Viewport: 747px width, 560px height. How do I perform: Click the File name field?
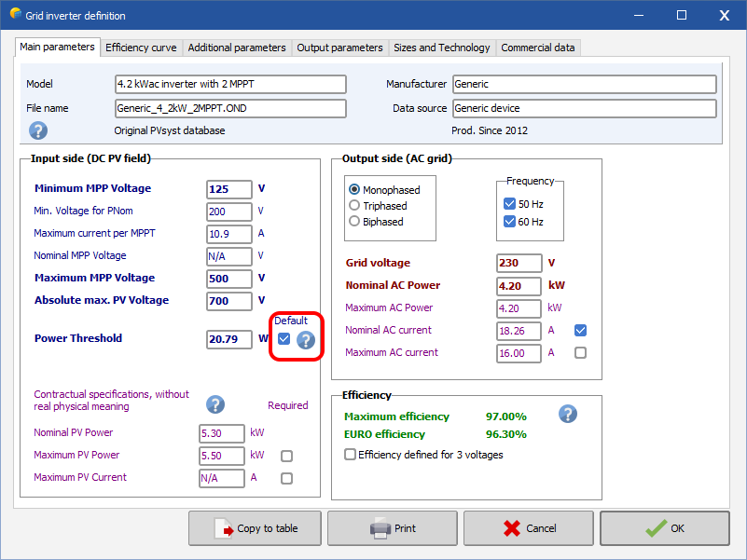(230, 109)
